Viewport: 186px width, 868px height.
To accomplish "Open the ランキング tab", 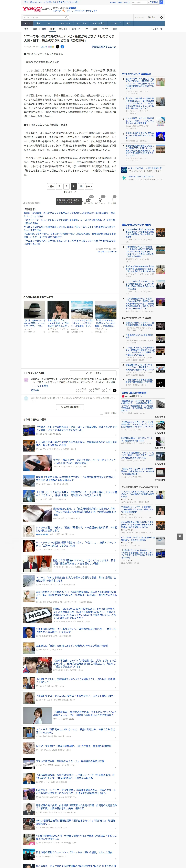I will click(115, 24).
